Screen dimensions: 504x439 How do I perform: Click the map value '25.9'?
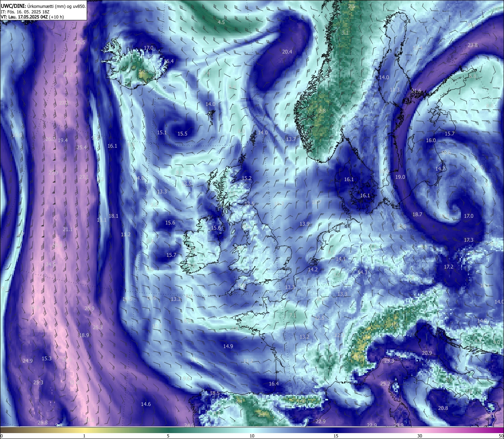click(89, 309)
